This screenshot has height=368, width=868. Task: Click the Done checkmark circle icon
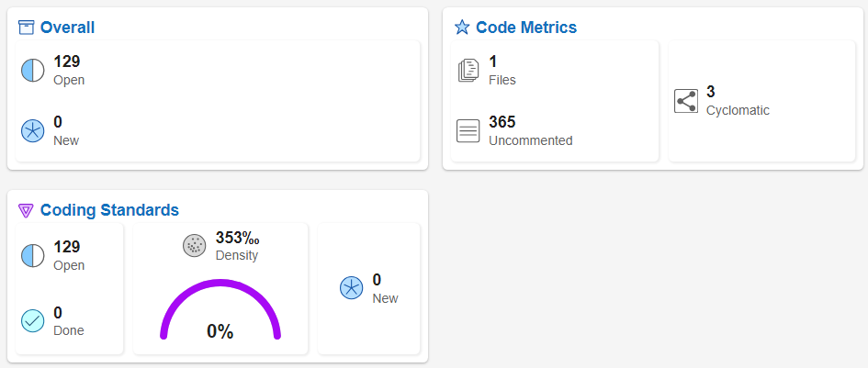(x=33, y=321)
